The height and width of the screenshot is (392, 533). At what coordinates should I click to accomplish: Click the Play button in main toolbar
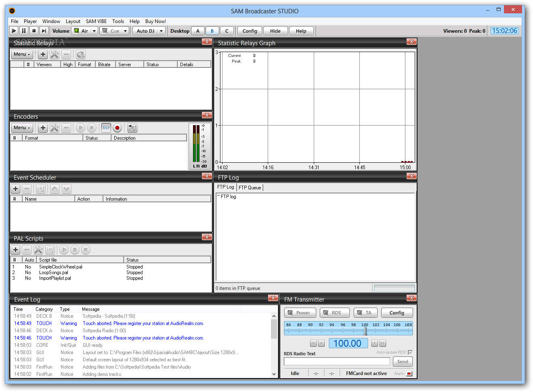coord(14,31)
